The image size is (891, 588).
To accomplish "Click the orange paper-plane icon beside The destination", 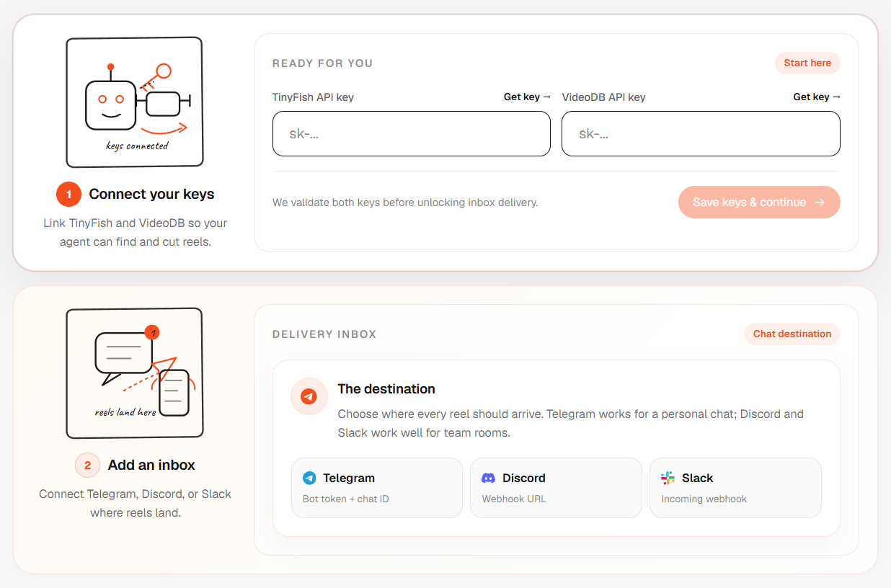I will click(309, 396).
